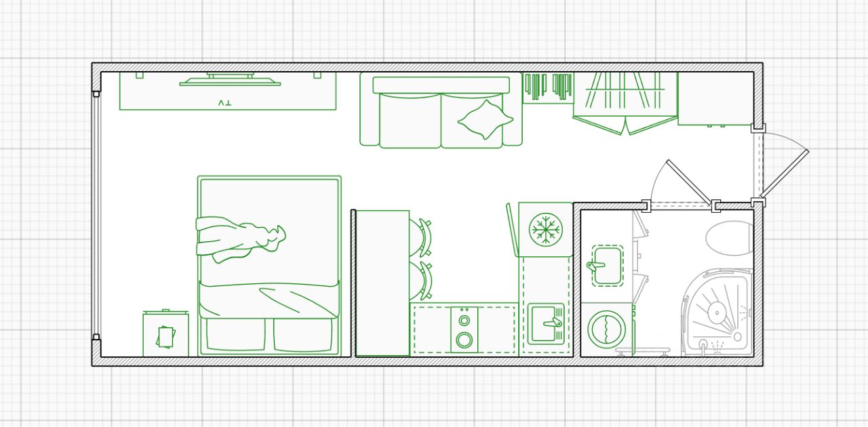Select the window on the left wall
Image resolution: width=868 pixels, height=427 pixels.
[96, 214]
